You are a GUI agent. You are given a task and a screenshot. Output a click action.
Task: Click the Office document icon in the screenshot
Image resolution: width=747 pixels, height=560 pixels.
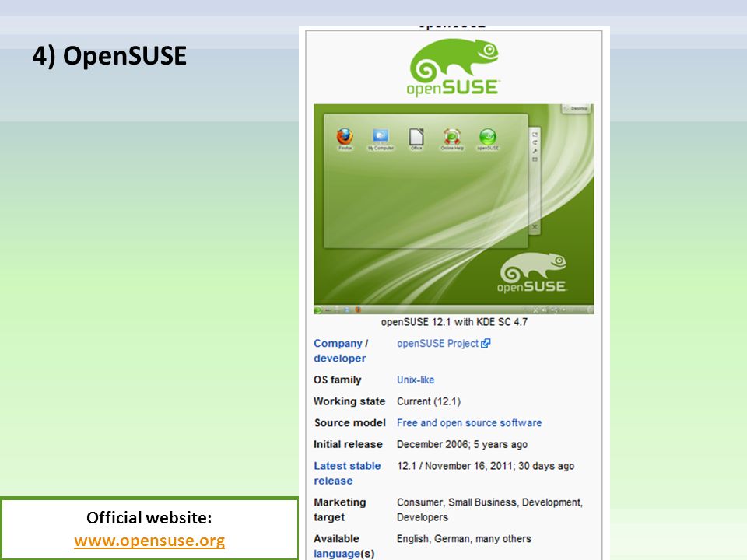point(416,138)
